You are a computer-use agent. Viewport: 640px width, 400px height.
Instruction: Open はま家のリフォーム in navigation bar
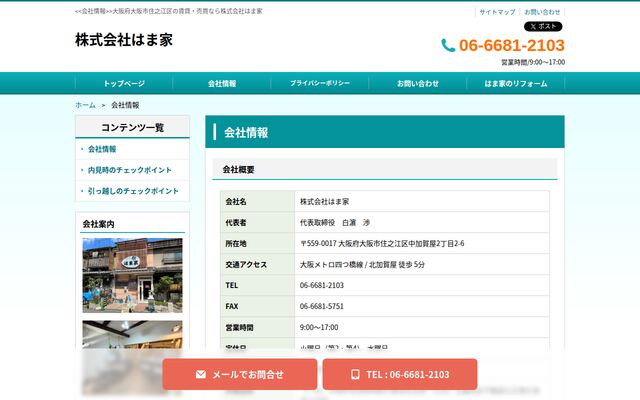tap(516, 83)
